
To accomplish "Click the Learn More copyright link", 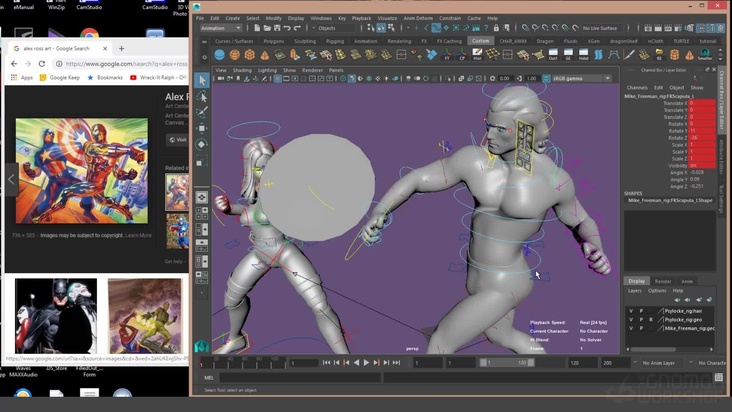I will [138, 235].
